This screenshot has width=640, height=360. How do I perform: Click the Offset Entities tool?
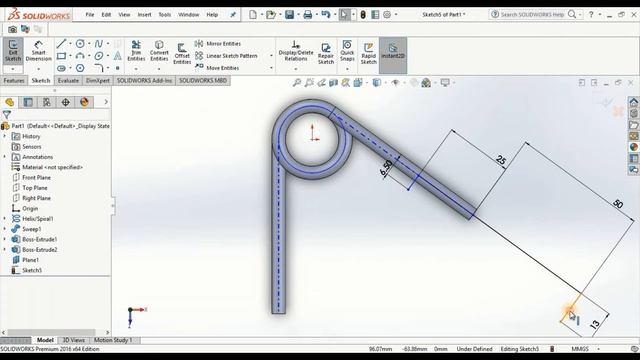(x=182, y=53)
